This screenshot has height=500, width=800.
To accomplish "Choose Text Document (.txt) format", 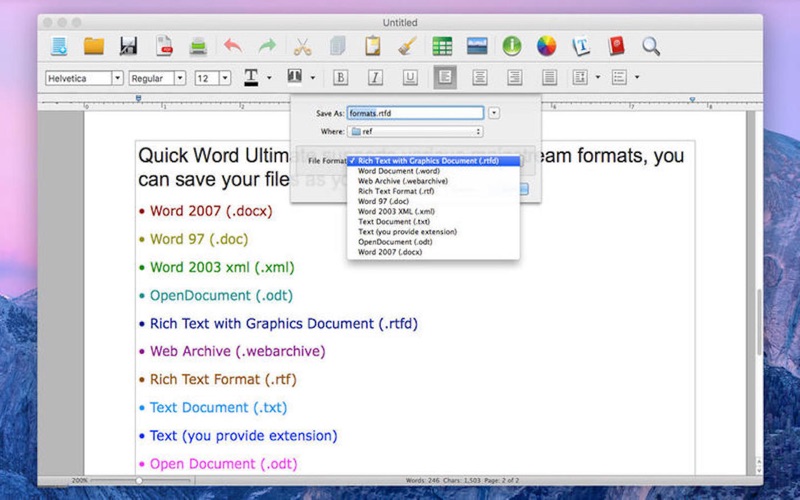I will click(x=434, y=221).
